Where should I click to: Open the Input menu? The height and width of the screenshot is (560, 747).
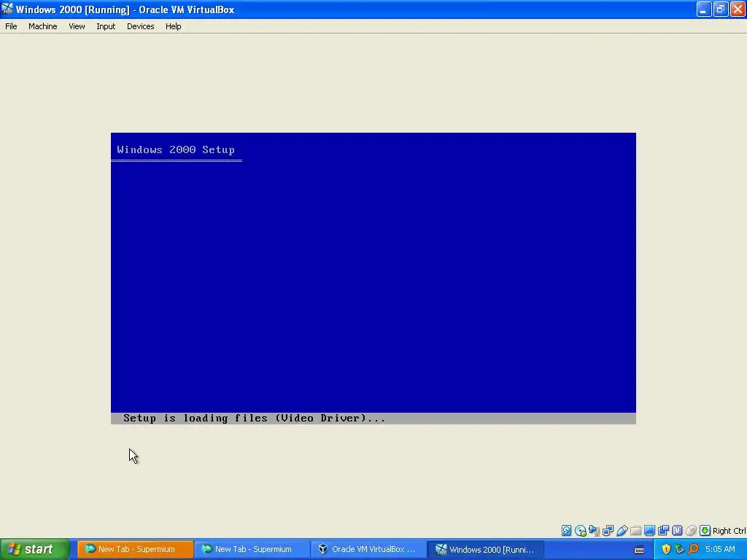coord(106,26)
